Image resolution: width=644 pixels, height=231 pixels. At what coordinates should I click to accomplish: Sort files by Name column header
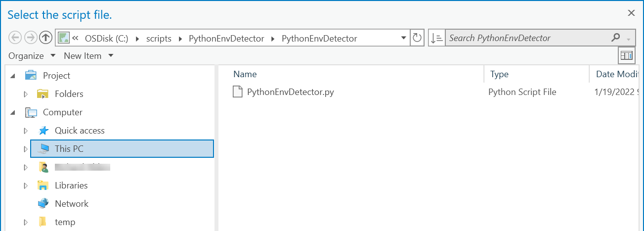[x=245, y=74]
